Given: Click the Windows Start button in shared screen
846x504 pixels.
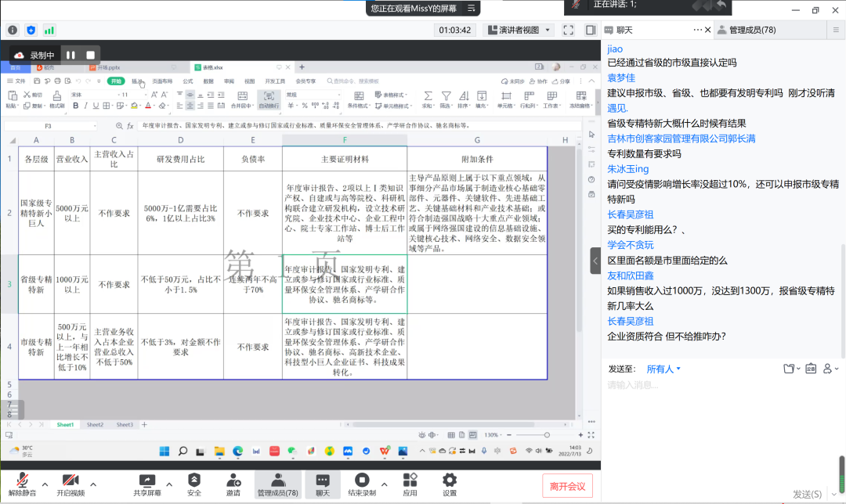Looking at the screenshot, I should (164, 452).
